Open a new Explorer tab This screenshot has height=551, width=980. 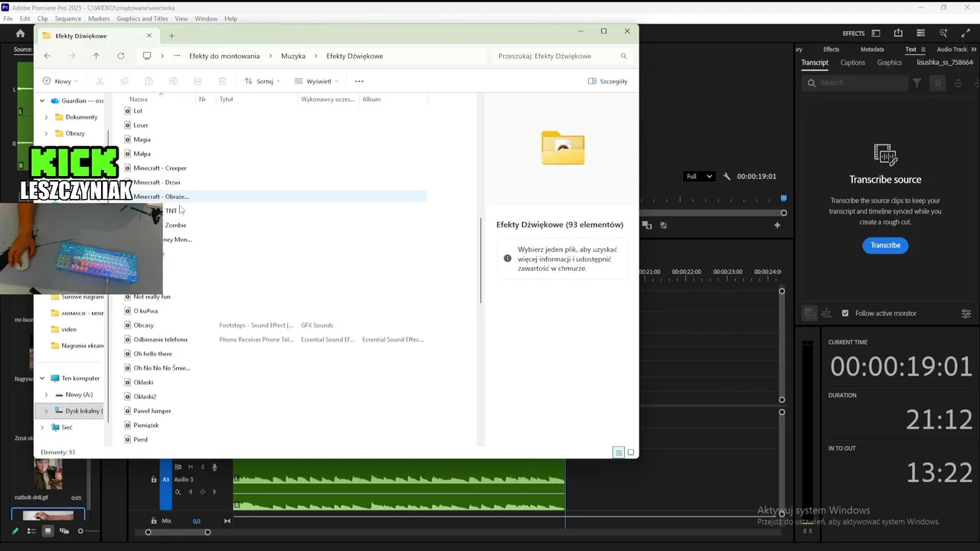tap(171, 35)
